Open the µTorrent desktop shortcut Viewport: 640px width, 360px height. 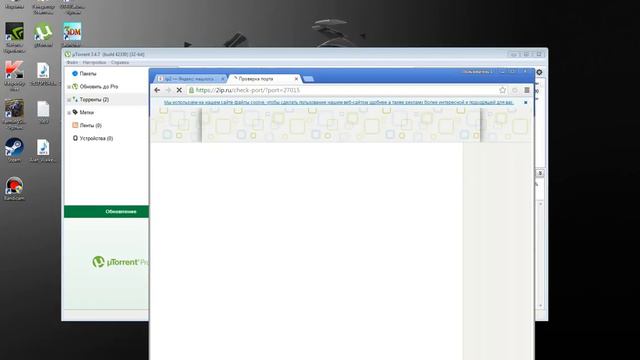(43, 33)
